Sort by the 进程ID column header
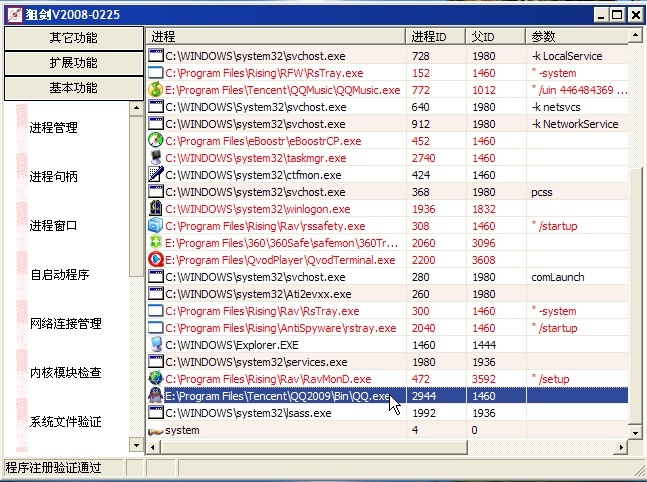Viewport: 647px width, 482px height. (436, 37)
